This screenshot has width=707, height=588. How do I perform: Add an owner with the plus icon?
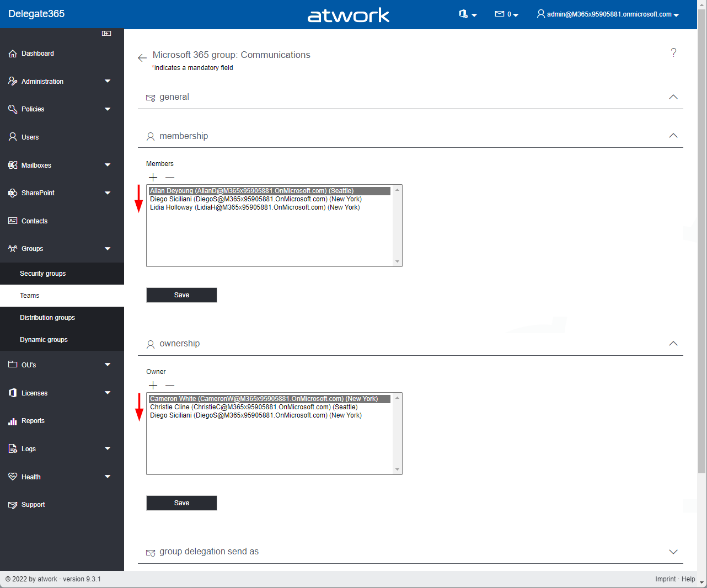(153, 385)
